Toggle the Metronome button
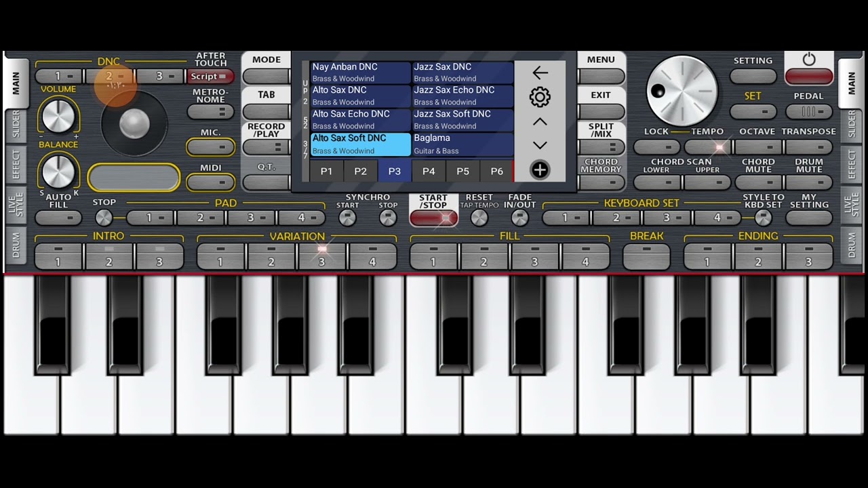Viewport: 868px width, 488px height. 211,112
